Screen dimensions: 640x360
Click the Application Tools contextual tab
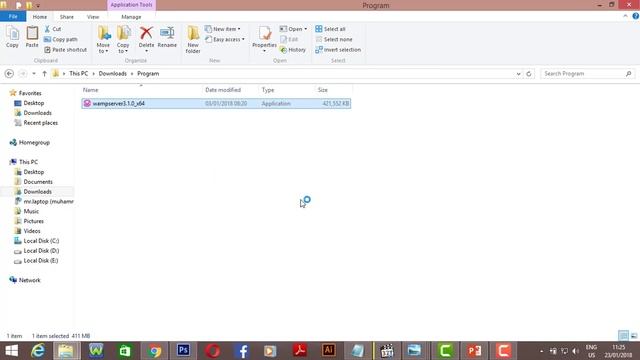click(x=131, y=5)
